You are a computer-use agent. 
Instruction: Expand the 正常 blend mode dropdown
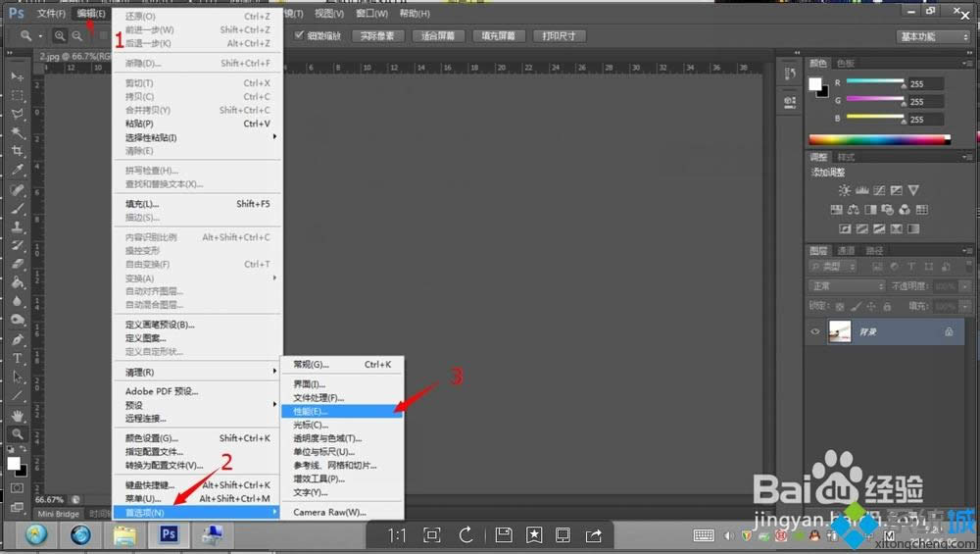847,286
